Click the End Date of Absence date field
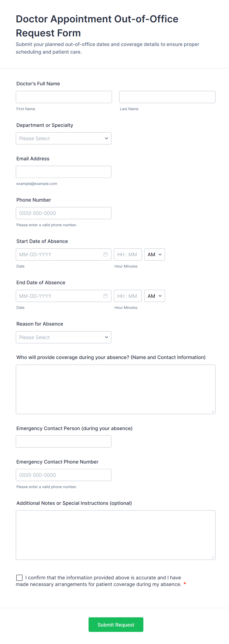229x644 pixels. click(x=59, y=296)
